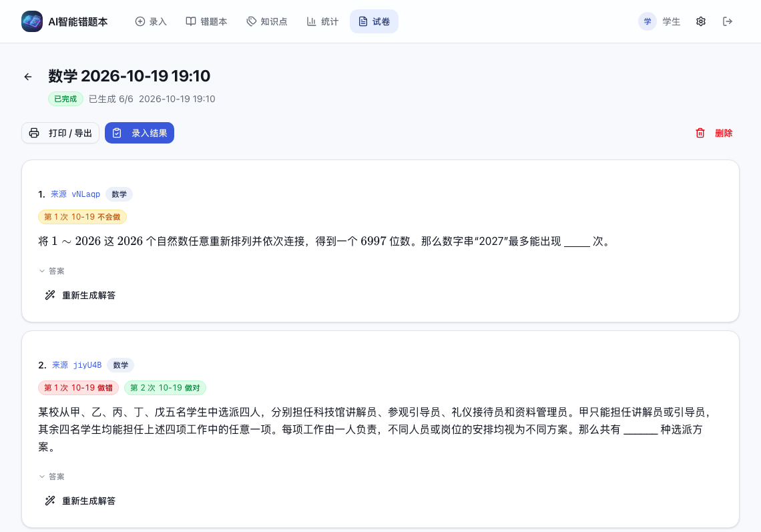This screenshot has width=761, height=532.
Task: Click the question 1 text about 2027
Action: [x=324, y=241]
